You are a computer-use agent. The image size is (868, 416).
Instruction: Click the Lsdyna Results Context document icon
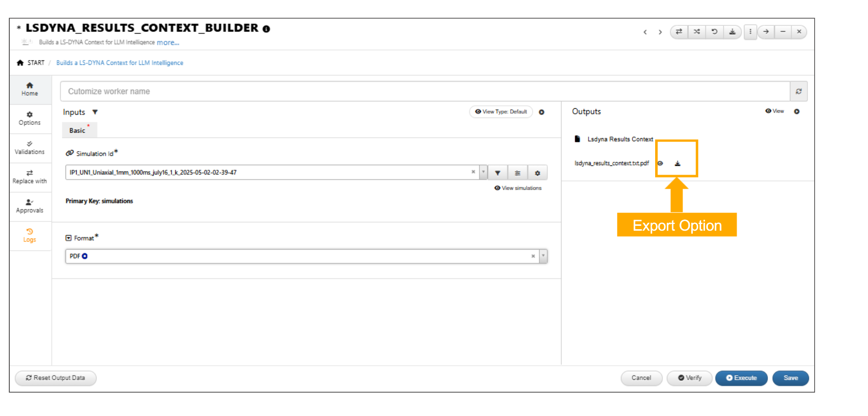[x=578, y=139]
